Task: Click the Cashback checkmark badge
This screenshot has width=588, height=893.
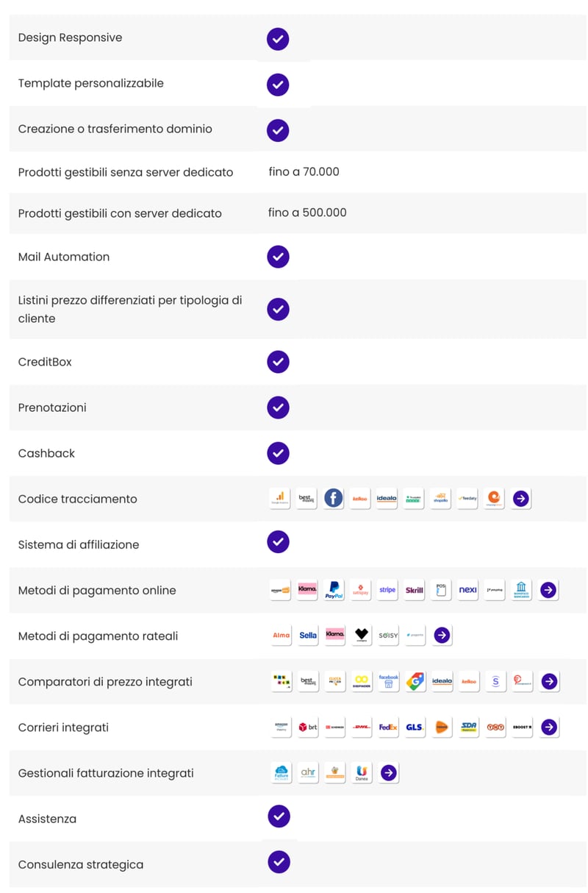Action: coord(278,453)
